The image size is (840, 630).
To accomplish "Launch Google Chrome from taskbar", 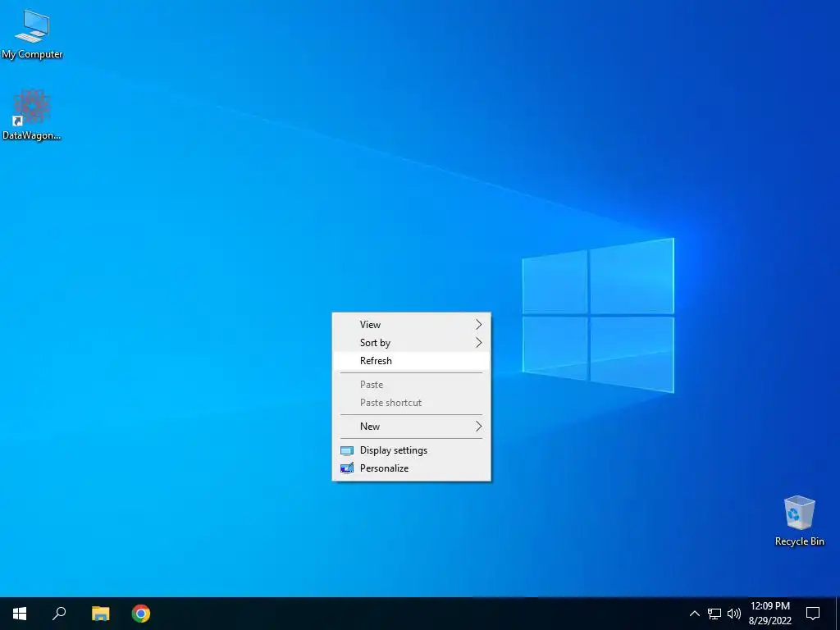I will pos(141,614).
